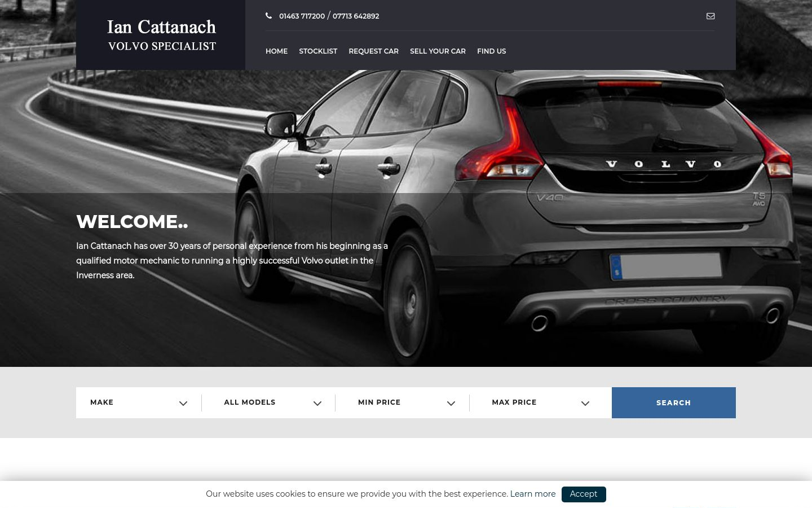Click the envelope email icon in header
The width and height of the screenshot is (812, 508).
click(x=710, y=16)
